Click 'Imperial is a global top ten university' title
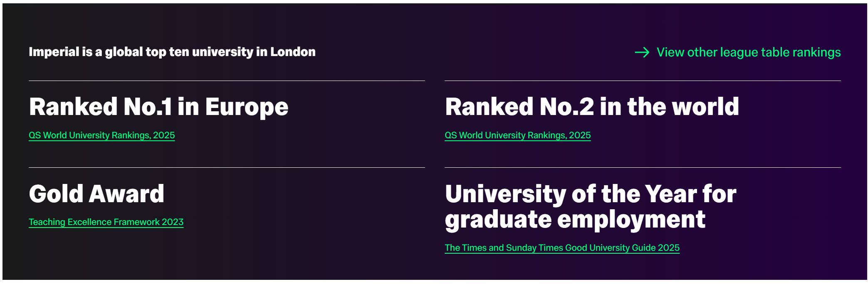 pyautogui.click(x=172, y=52)
